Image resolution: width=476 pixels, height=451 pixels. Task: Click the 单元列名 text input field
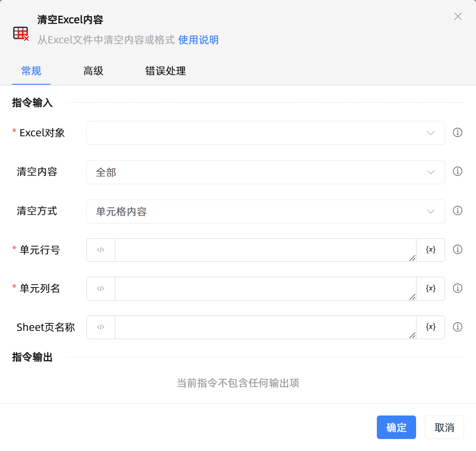click(x=265, y=289)
